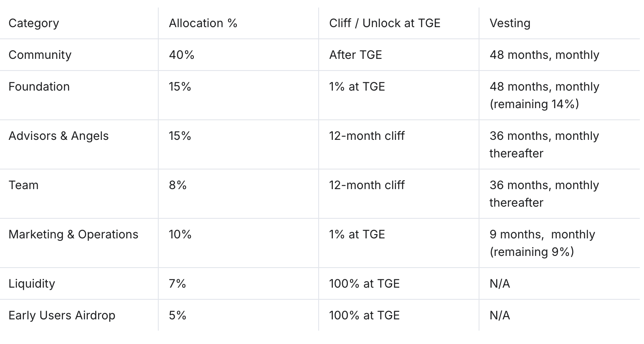Select the Marketing & Operations cell
The height and width of the screenshot is (344, 644).
[74, 235]
